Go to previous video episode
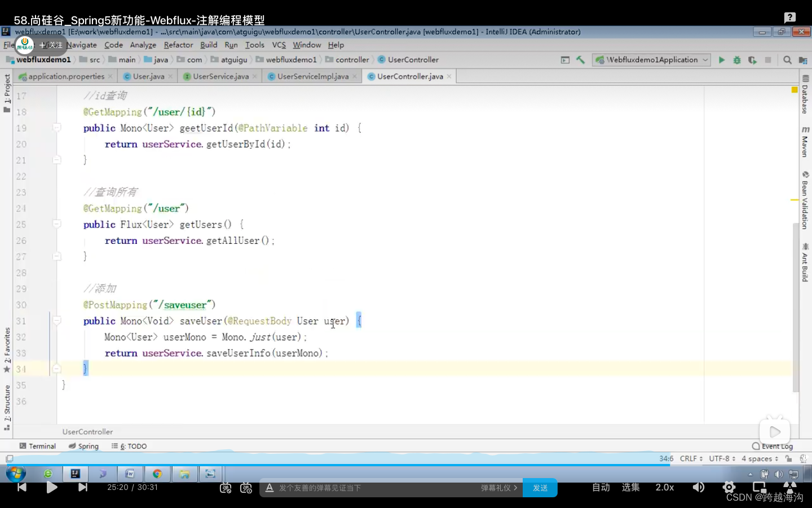 coord(21,487)
